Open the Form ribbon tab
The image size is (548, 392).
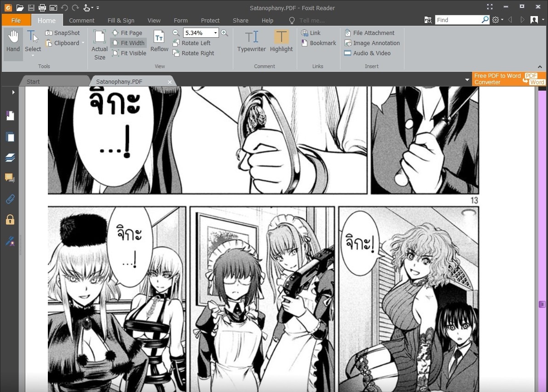(x=181, y=20)
